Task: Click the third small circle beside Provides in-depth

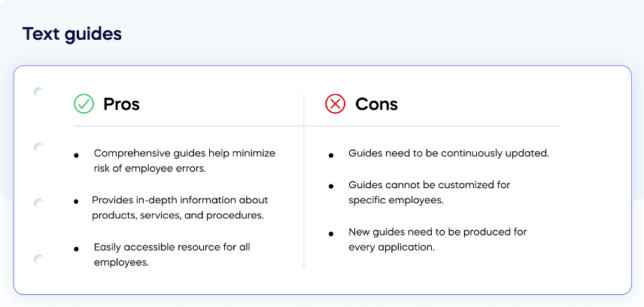Action: click(x=38, y=203)
